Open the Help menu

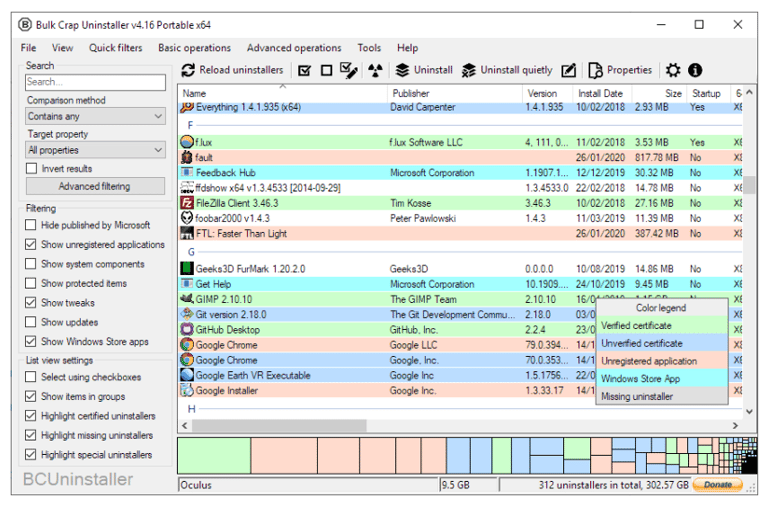(407, 48)
